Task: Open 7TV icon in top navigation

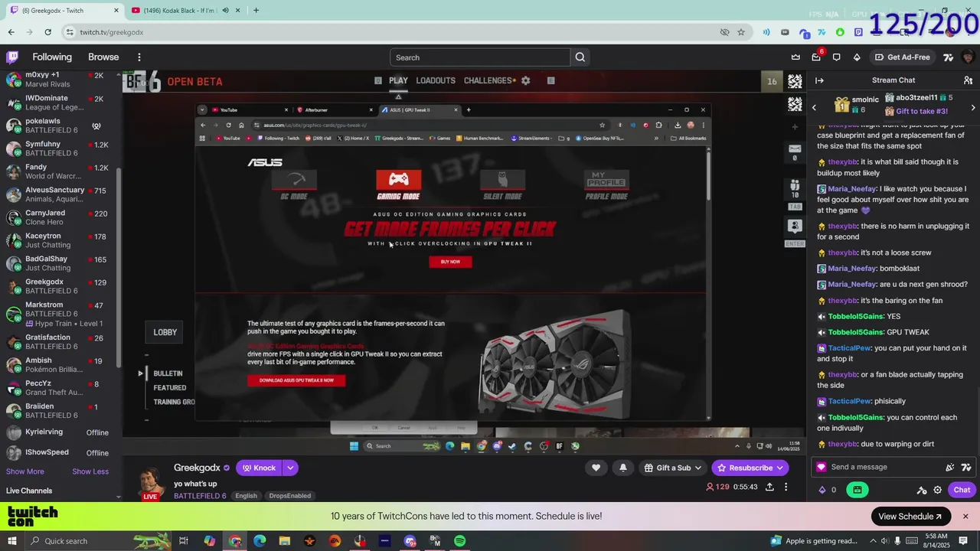Action: click(x=948, y=57)
